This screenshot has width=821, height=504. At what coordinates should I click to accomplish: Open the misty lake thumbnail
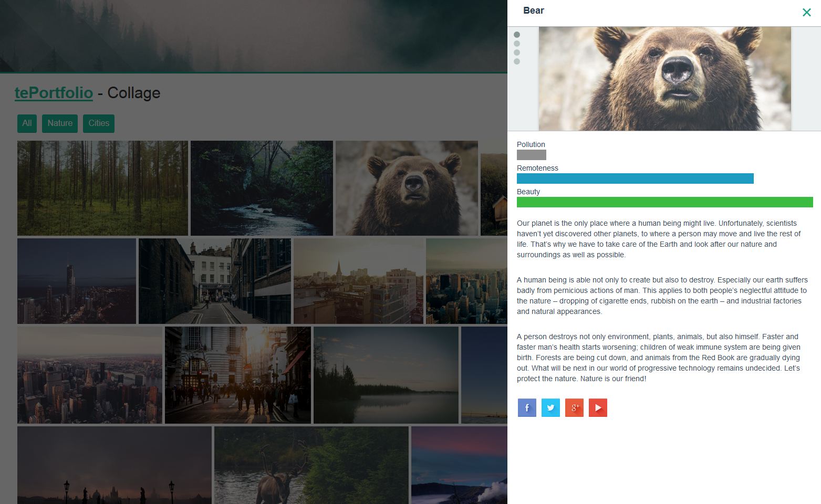tap(386, 375)
